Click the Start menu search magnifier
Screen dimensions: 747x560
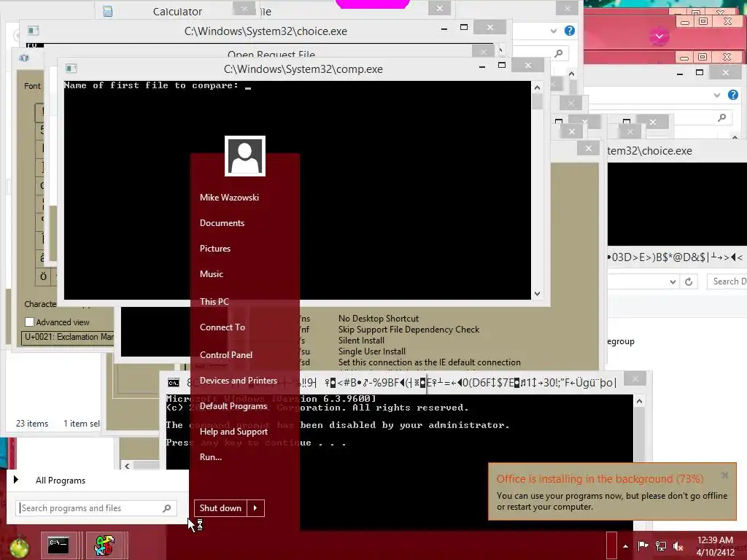coord(167,508)
